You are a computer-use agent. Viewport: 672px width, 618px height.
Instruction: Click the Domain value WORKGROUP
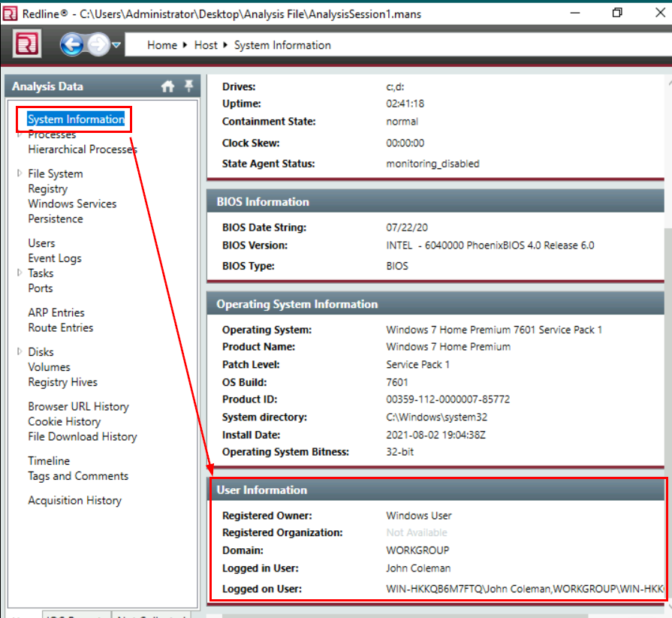(417, 550)
